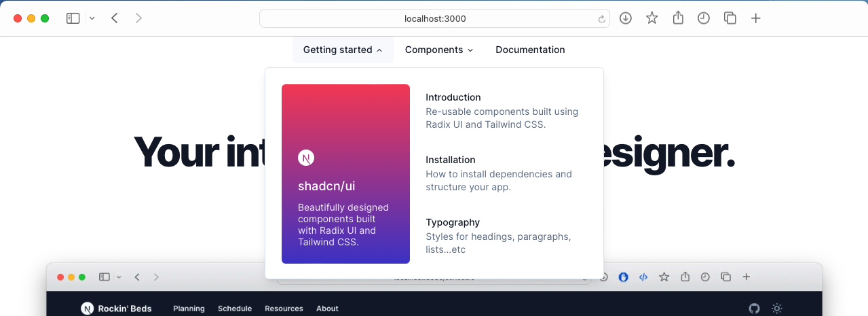Open the Documentation nav link

click(530, 50)
